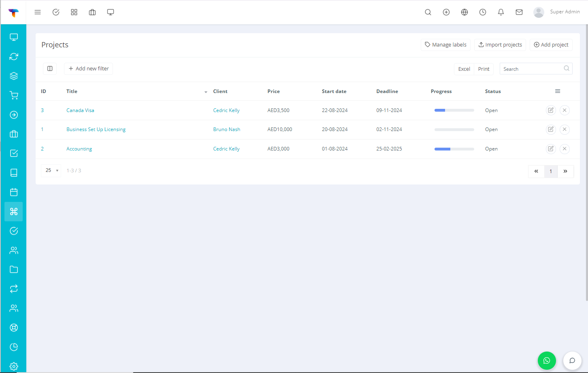Open the sidebar refresh arrows icon
The image size is (588, 373).
[14, 57]
